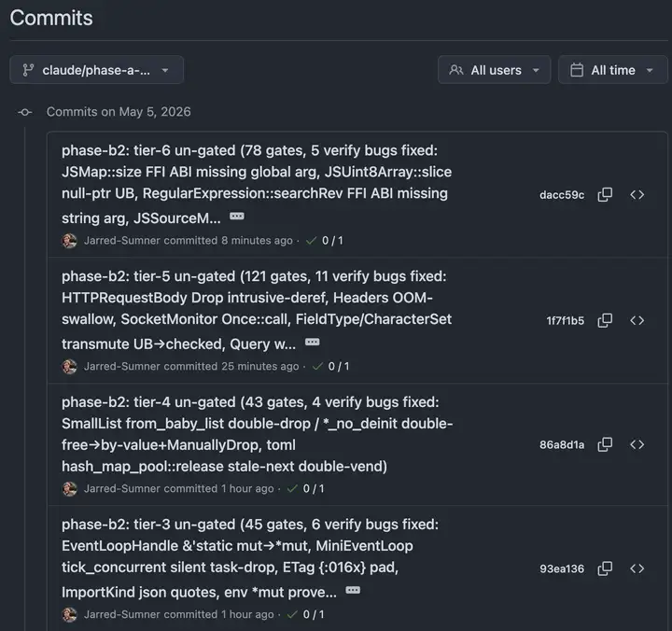This screenshot has width=672, height=631.
Task: Open the All users filter dropdown
Action: (494, 70)
